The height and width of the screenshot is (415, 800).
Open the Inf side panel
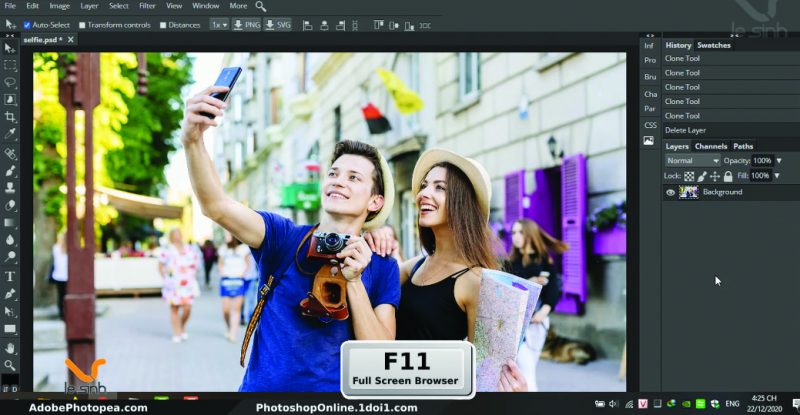click(x=648, y=45)
